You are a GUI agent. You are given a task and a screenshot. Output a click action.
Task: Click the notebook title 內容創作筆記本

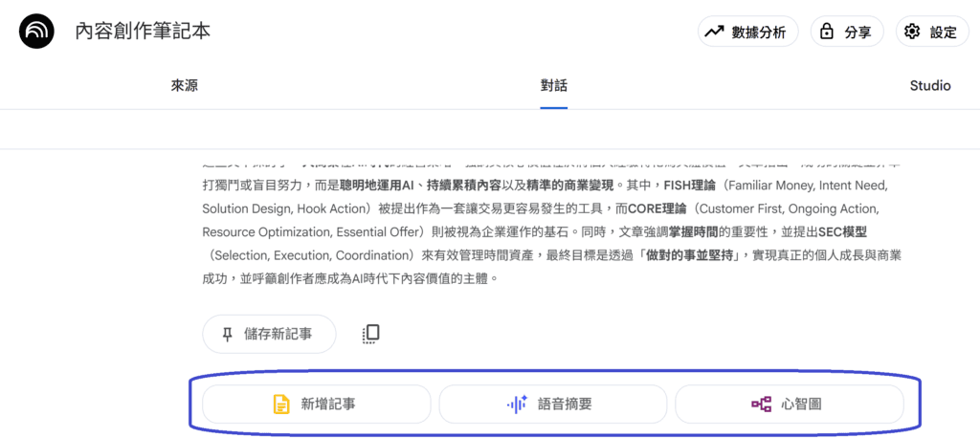click(x=143, y=32)
